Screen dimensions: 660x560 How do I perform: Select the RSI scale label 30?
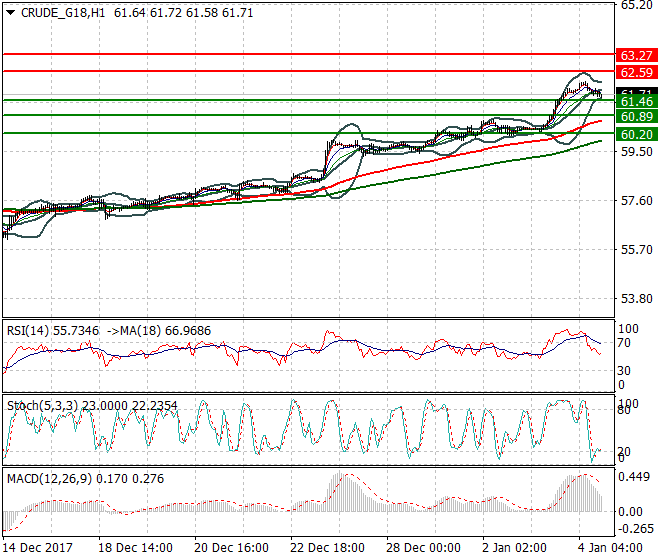point(624,371)
